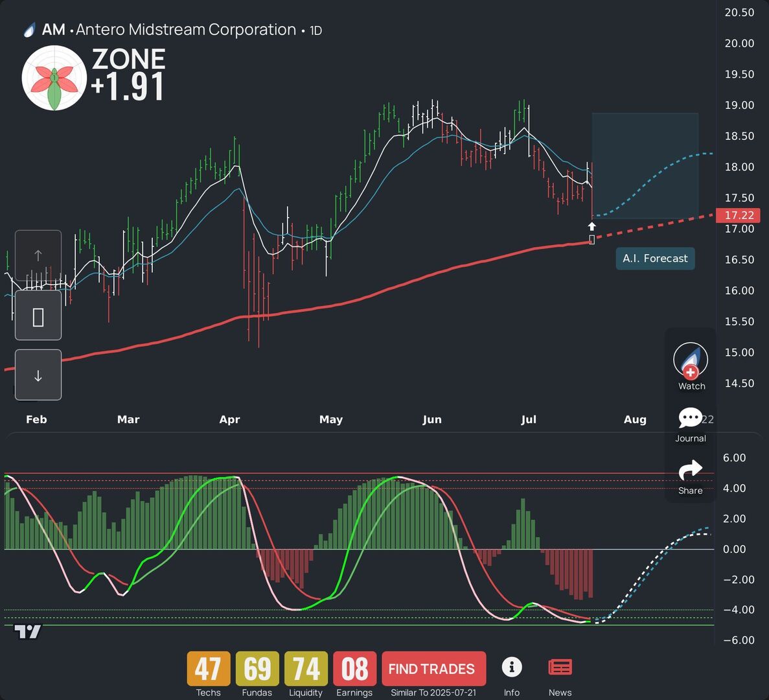Click the 17.22 current price tag

pyautogui.click(x=738, y=215)
